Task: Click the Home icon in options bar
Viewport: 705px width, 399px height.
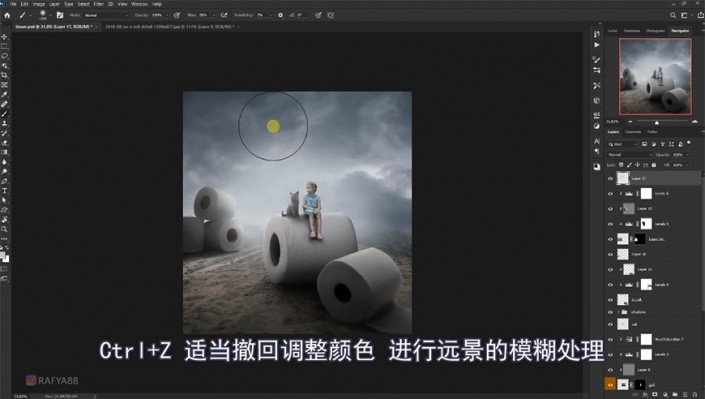Action: point(7,15)
